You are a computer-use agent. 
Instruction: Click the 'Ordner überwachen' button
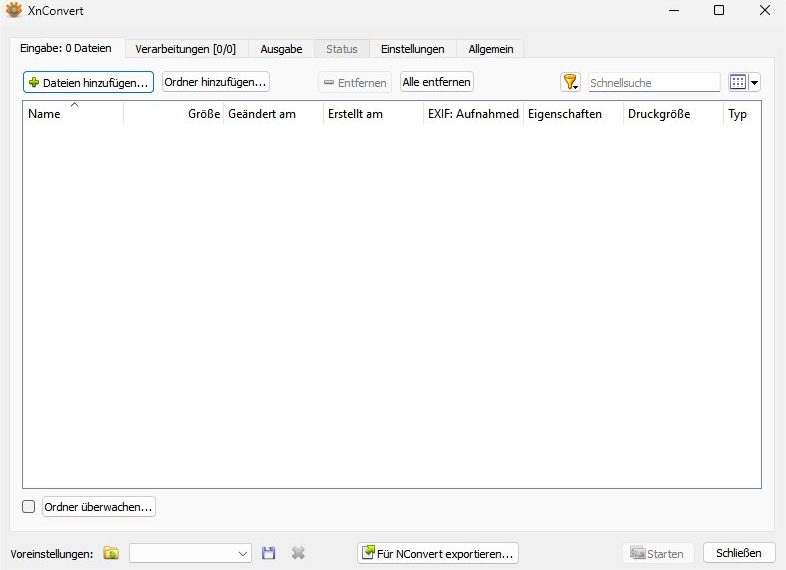98,507
